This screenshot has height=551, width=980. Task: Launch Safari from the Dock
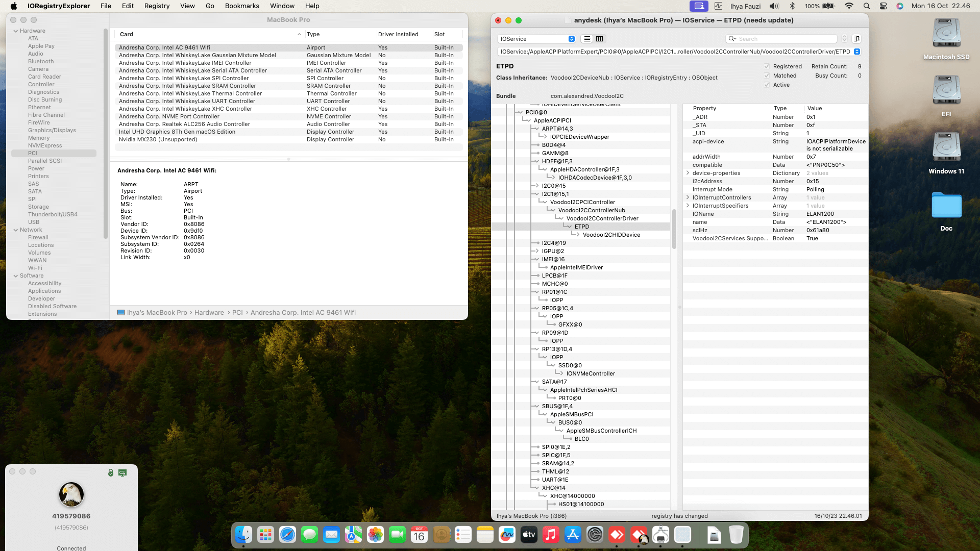pos(287,535)
